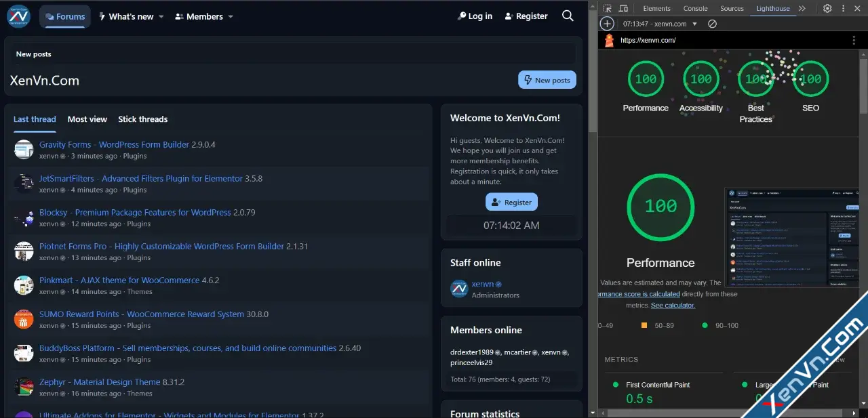Show more DevTools tabs via chevrons

pos(802,8)
